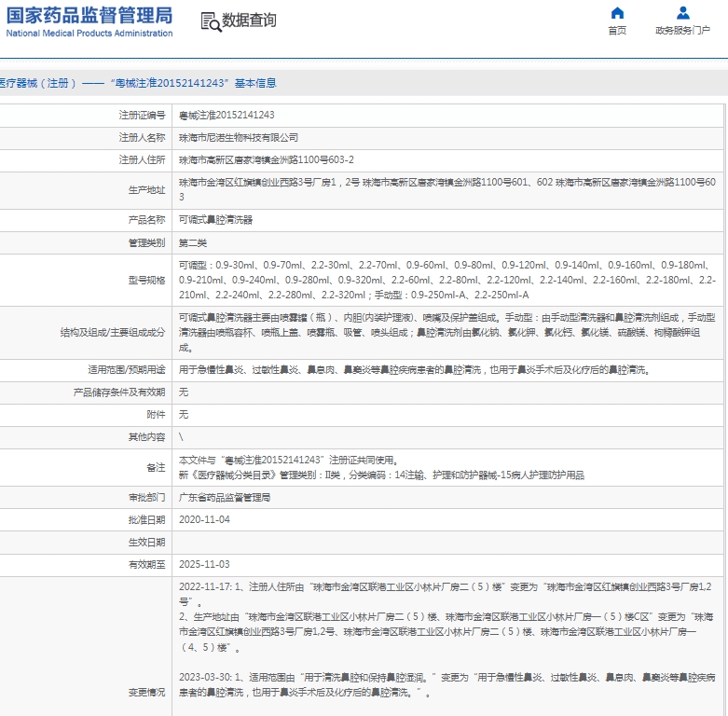Click the 基本信息 breadcrumb title bar
The height and width of the screenshot is (716, 728).
pyautogui.click(x=140, y=83)
